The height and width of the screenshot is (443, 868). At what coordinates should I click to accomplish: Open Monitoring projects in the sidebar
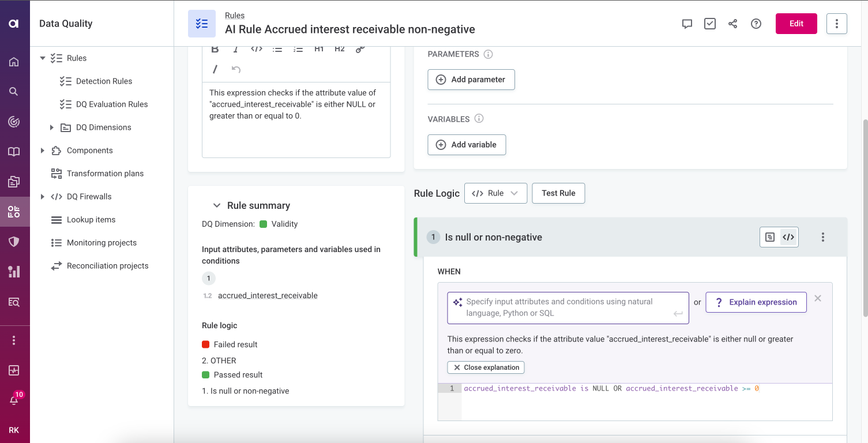pyautogui.click(x=102, y=243)
